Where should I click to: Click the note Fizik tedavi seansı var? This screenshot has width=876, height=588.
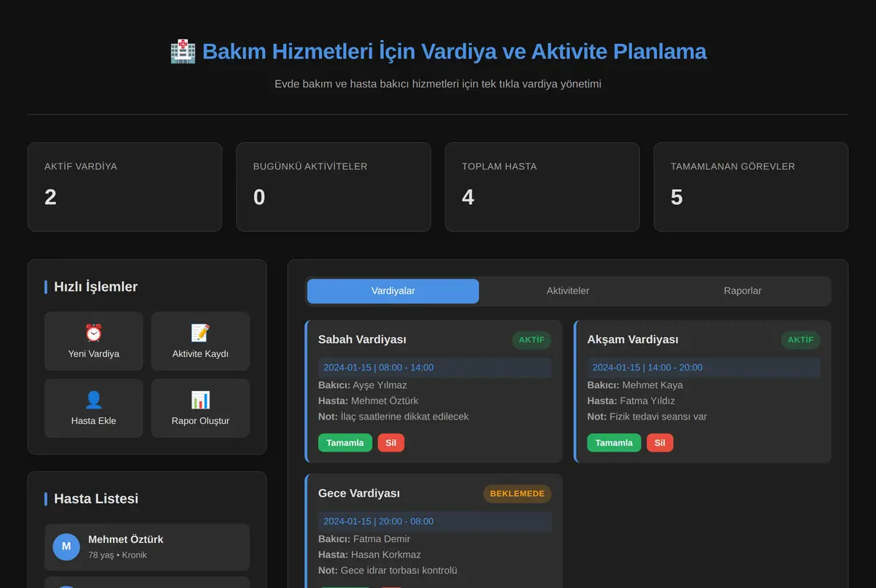tap(658, 417)
